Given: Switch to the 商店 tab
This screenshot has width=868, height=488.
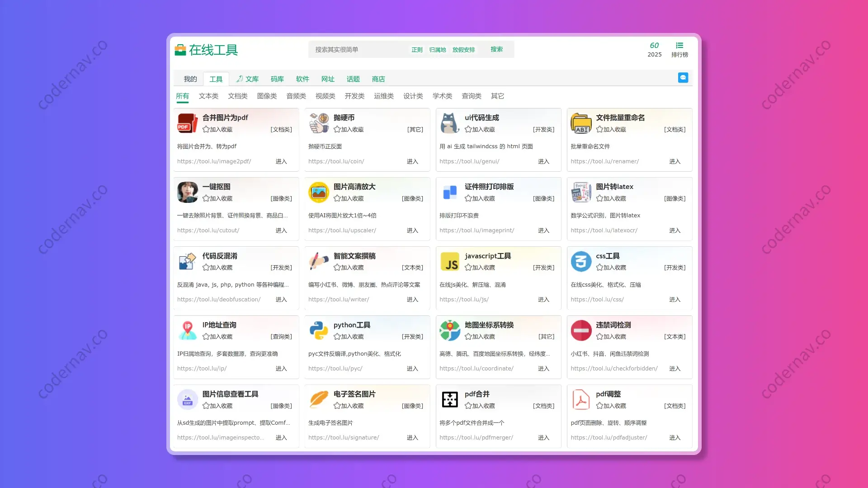Looking at the screenshot, I should (378, 79).
